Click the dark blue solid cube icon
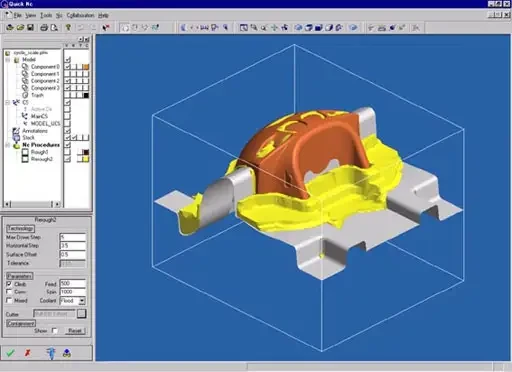 click(x=319, y=28)
